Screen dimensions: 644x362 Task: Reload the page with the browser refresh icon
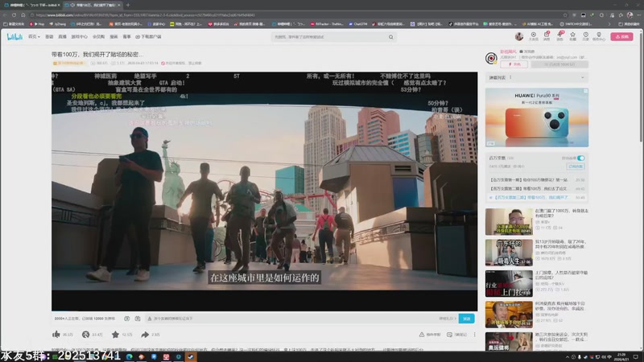[14, 15]
